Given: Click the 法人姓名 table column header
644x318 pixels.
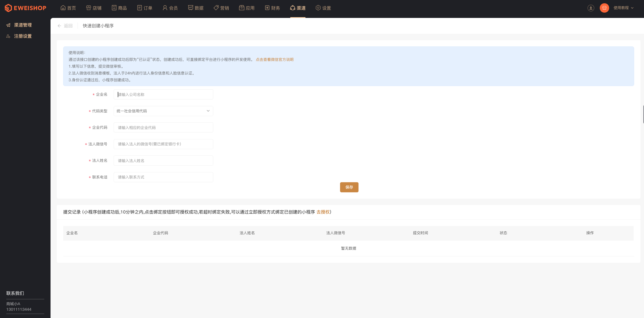Looking at the screenshot, I should coord(247,233).
